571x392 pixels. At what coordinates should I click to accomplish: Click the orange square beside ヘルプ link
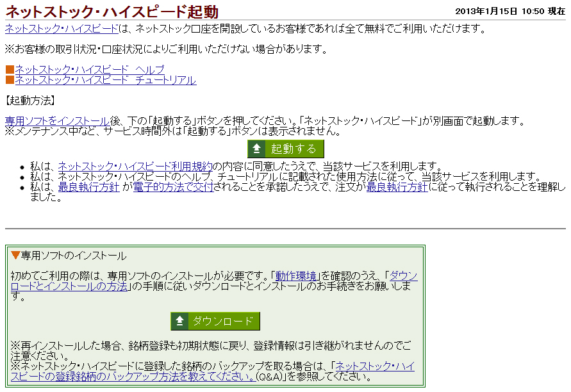10,69
